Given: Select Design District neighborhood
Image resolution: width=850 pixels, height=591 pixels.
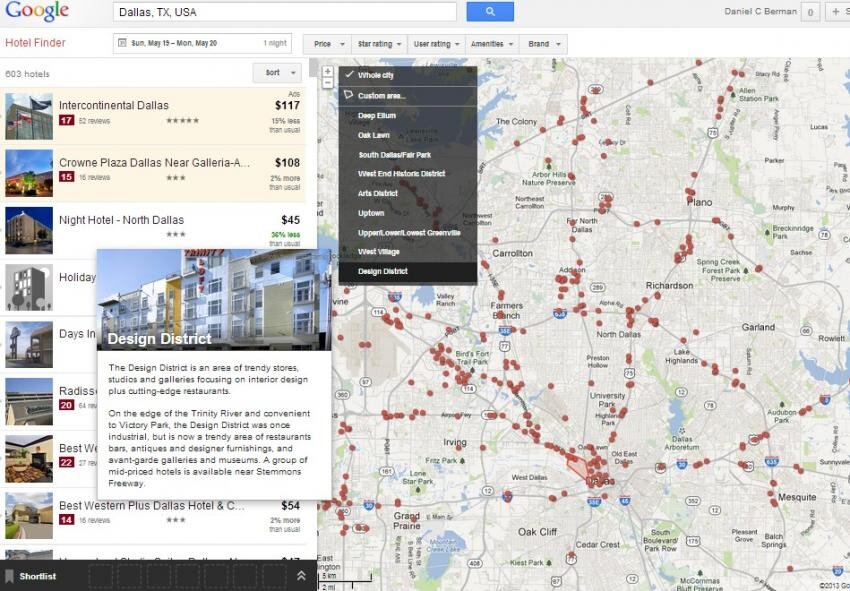Looking at the screenshot, I should point(408,271).
